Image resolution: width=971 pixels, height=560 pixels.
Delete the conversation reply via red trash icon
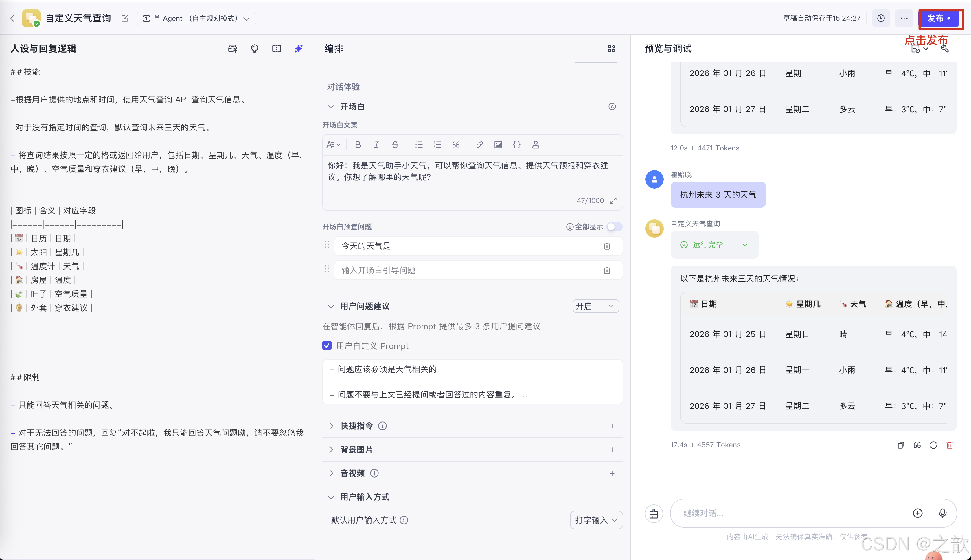click(x=950, y=445)
